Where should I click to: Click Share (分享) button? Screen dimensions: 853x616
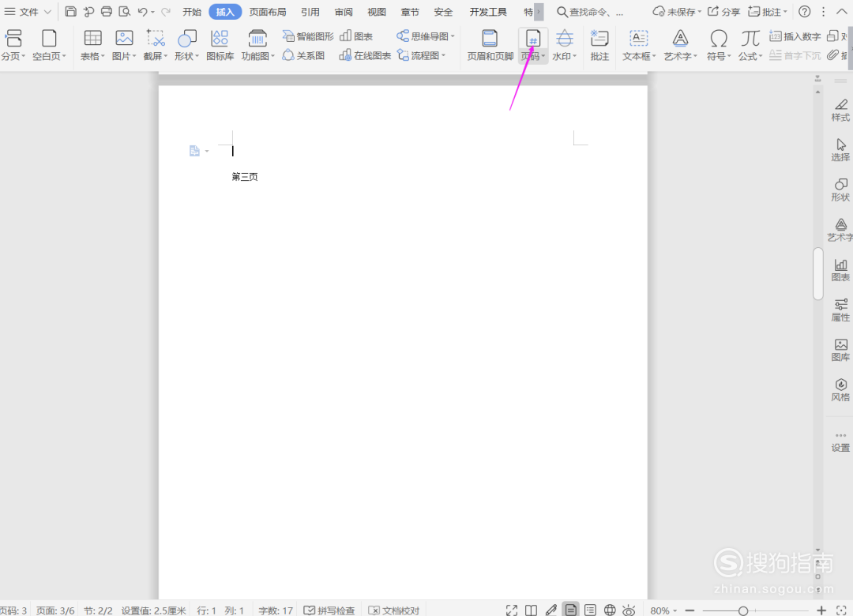[724, 11]
